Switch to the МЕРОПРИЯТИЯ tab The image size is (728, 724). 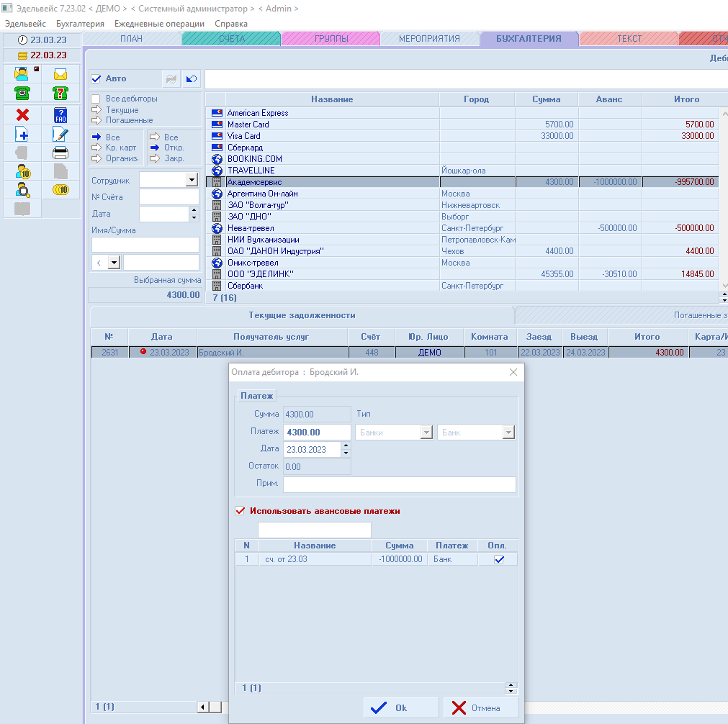tap(429, 39)
